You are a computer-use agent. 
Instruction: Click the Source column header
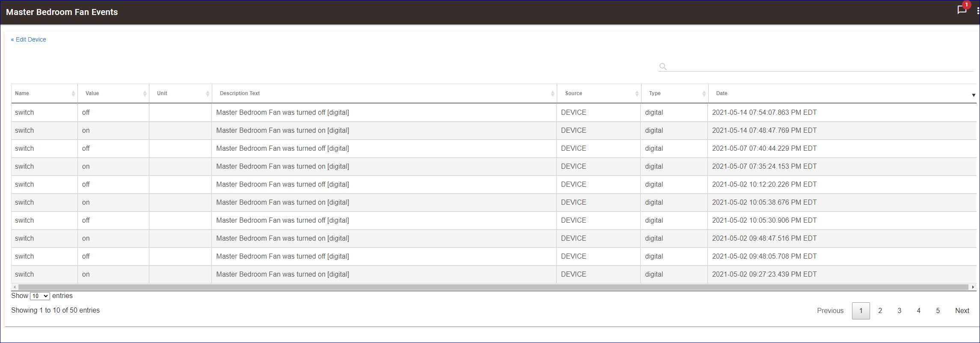click(599, 93)
